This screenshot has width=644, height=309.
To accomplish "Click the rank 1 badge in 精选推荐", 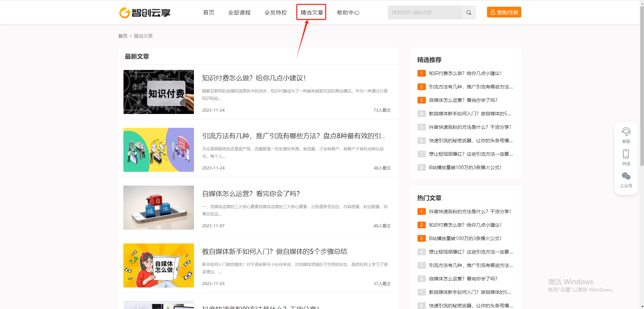I will (421, 73).
